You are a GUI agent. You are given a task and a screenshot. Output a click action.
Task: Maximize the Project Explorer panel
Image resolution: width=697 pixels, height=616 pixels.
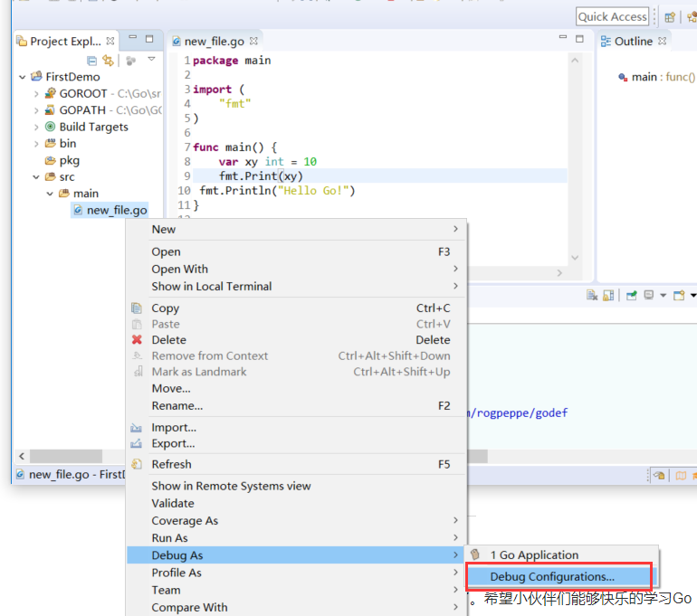(149, 39)
